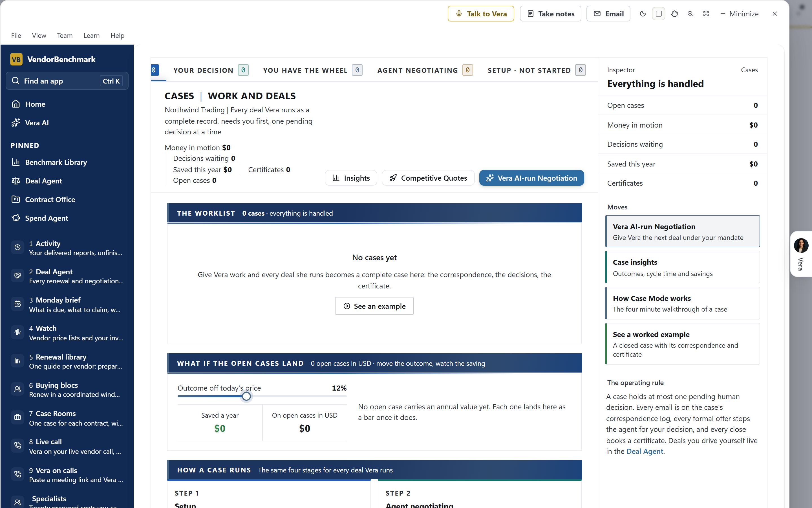The height and width of the screenshot is (508, 812).
Task: Toggle fullscreen expand icon
Action: (706, 14)
